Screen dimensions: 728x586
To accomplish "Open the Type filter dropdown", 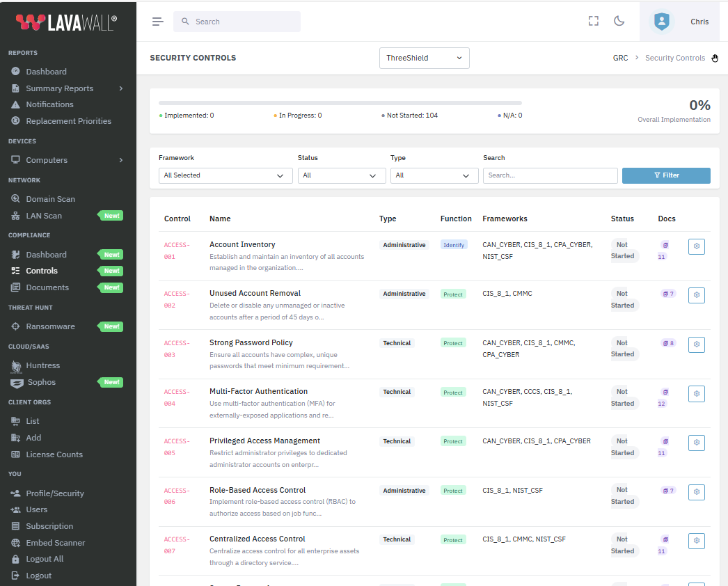I will click(434, 175).
